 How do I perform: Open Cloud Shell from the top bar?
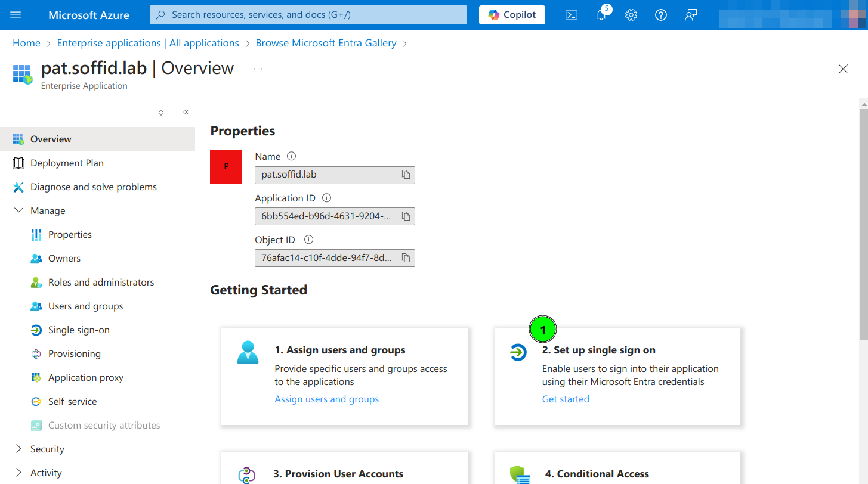[x=572, y=15]
